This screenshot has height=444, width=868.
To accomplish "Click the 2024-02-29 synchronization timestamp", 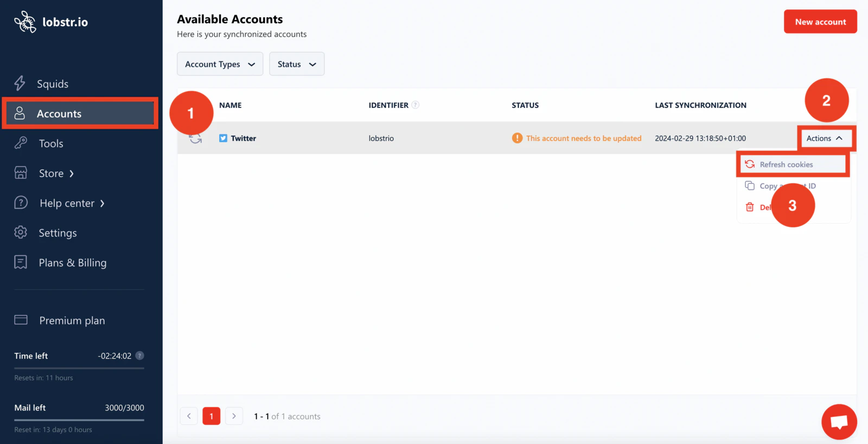I will tap(700, 138).
